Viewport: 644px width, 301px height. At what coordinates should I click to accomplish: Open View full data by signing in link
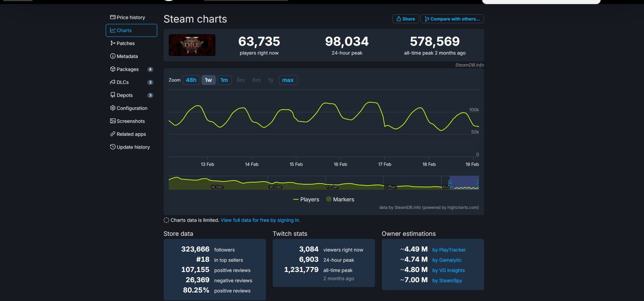click(260, 220)
